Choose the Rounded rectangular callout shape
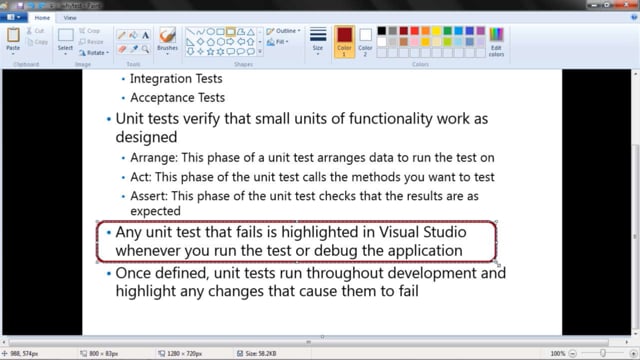640x360 pixels. 231,51
